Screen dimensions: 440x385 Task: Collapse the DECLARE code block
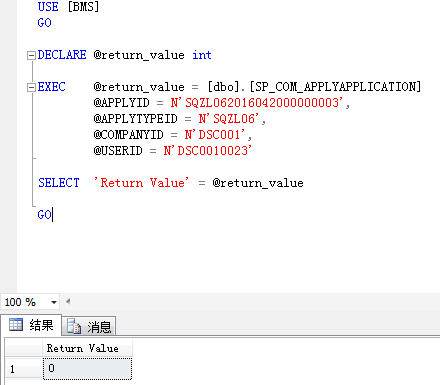(31, 55)
